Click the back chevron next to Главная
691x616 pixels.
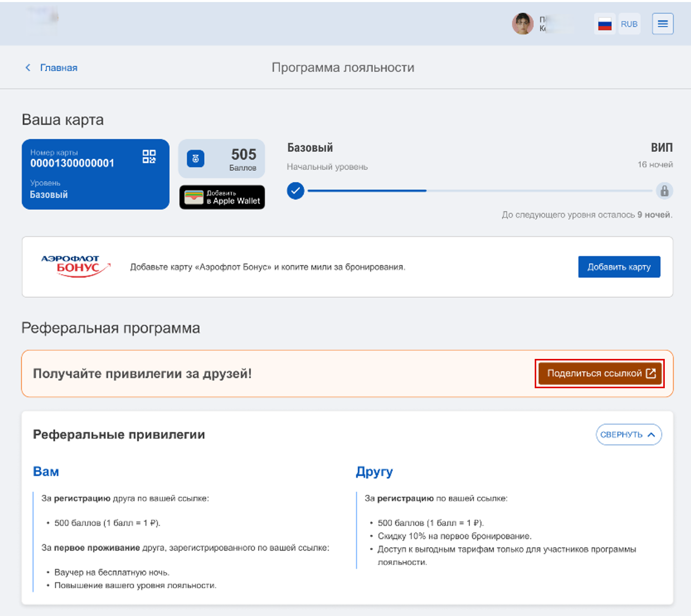(28, 67)
